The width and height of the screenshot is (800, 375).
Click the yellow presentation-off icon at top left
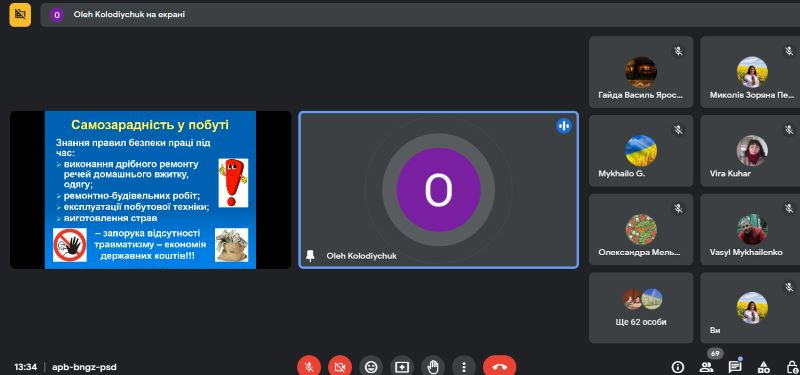click(x=20, y=15)
